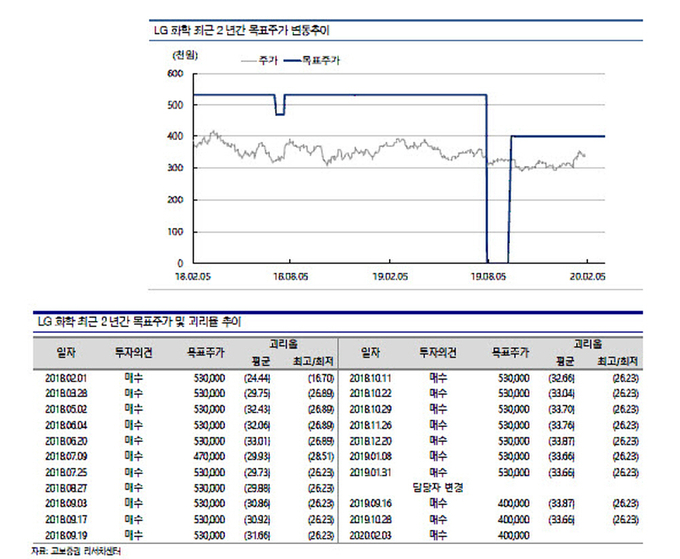The width and height of the screenshot is (680, 559).
Task: Click the date cell 2018.07.25
Action: pyautogui.click(x=66, y=472)
